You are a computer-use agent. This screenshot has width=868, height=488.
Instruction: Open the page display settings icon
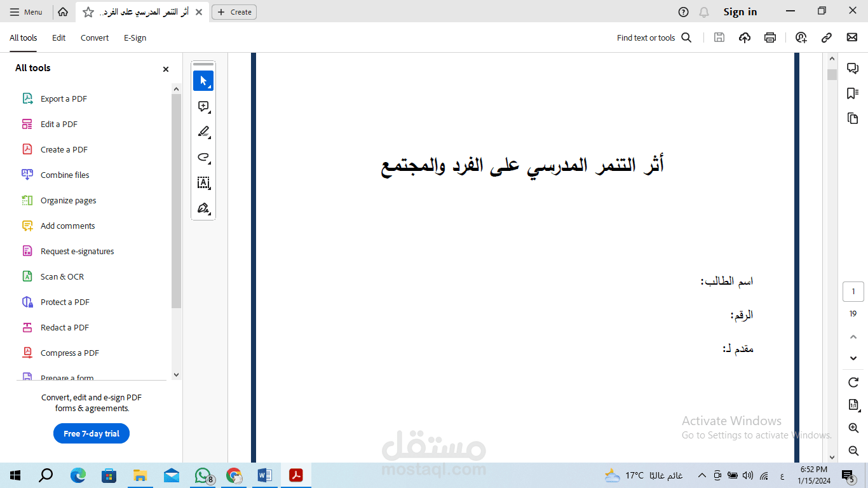tap(853, 405)
